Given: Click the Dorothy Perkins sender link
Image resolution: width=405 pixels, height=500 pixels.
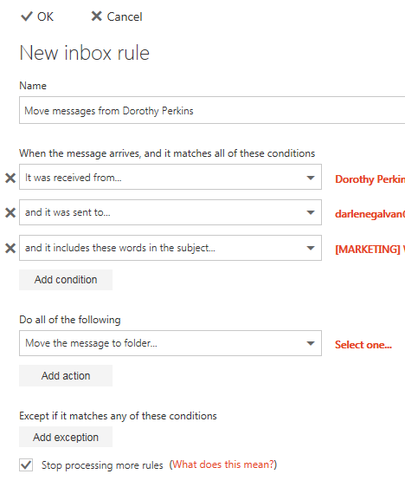Looking at the screenshot, I should coord(370,179).
